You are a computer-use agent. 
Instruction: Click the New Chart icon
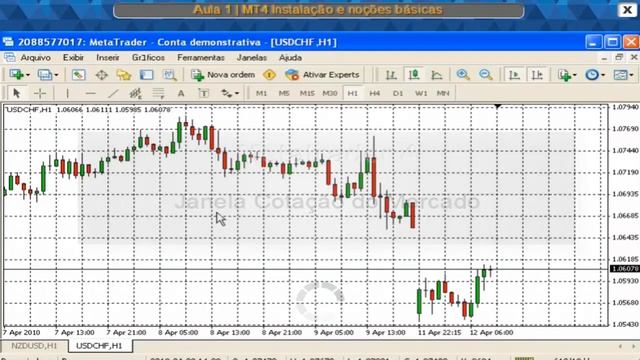(x=16, y=75)
